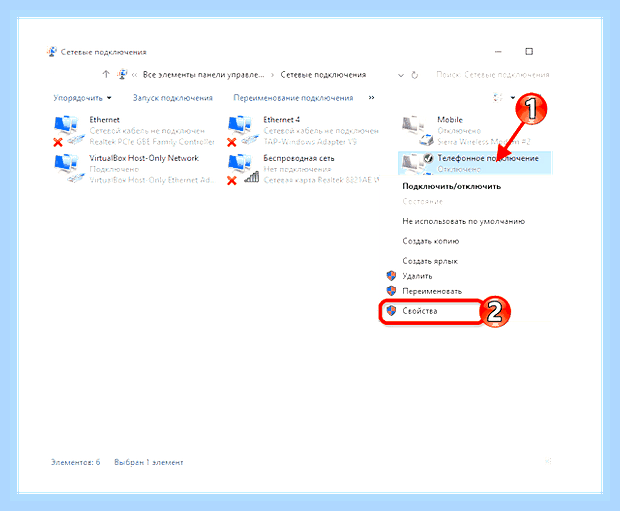Select the Беспроводная сеть adapter icon
The image size is (620, 511).
242,168
